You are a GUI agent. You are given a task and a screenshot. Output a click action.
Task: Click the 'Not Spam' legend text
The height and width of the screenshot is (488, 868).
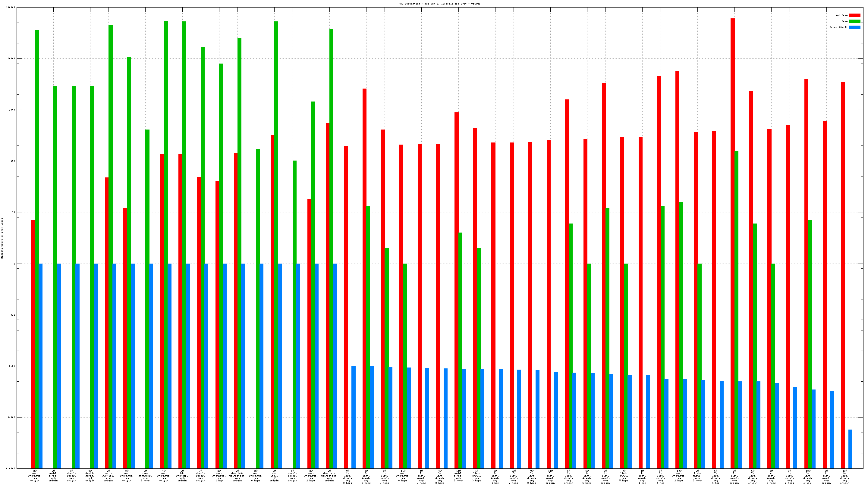[841, 15]
